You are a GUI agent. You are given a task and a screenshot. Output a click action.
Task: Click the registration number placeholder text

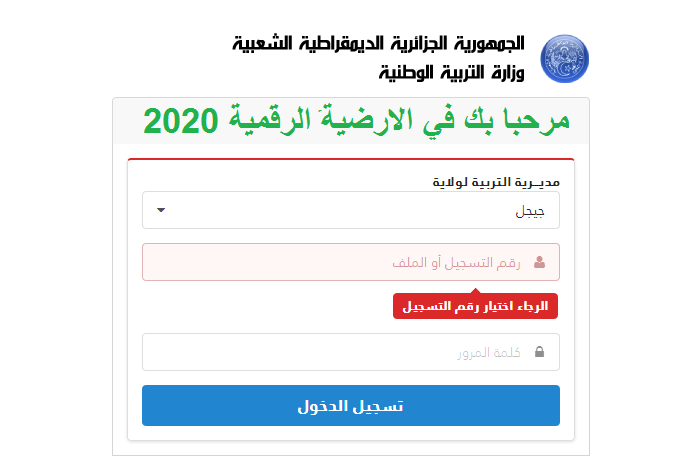click(x=456, y=263)
